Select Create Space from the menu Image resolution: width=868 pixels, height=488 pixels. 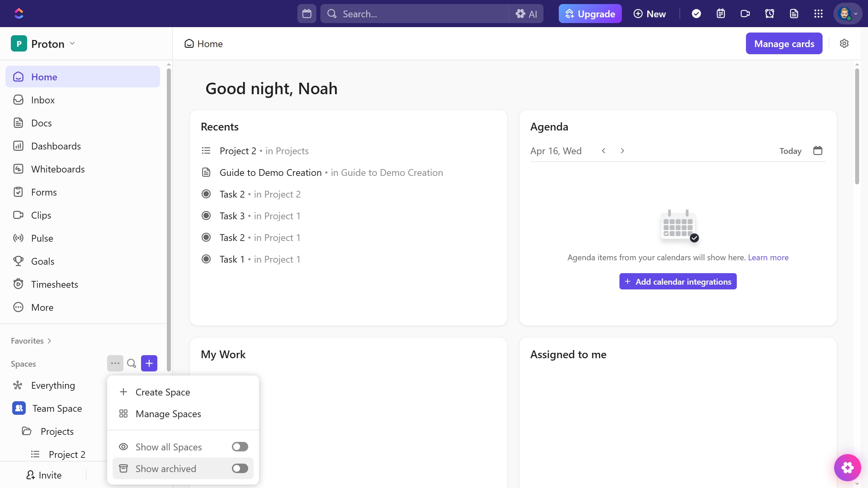point(163,392)
